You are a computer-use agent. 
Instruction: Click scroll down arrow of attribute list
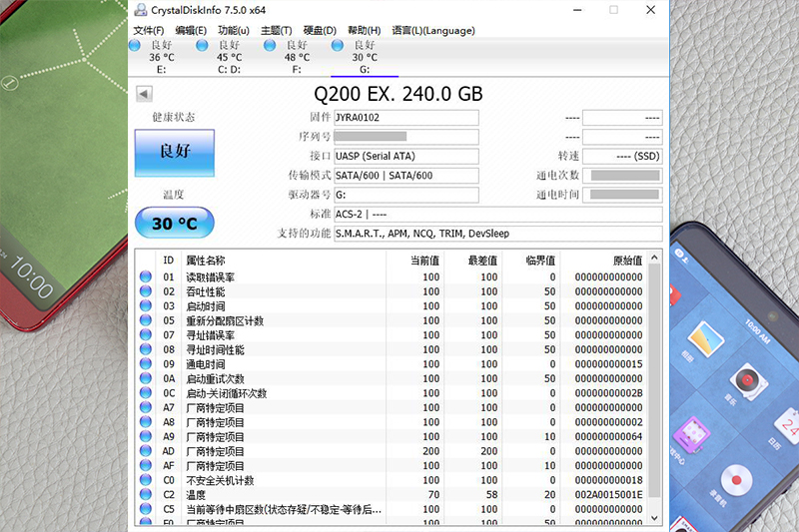point(655,518)
